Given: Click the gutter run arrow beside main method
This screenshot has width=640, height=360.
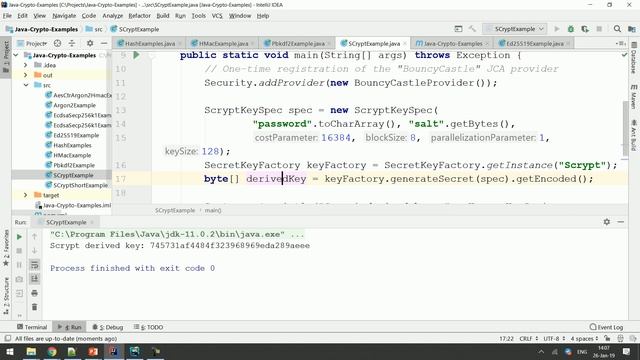Looking at the screenshot, I should pyautogui.click(x=136, y=55).
